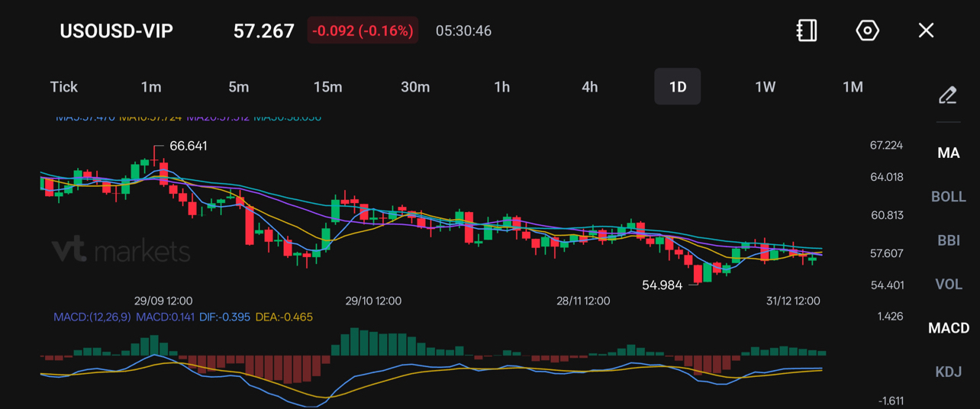
Task: Switch to weekly 1W timeframe
Action: tap(765, 87)
